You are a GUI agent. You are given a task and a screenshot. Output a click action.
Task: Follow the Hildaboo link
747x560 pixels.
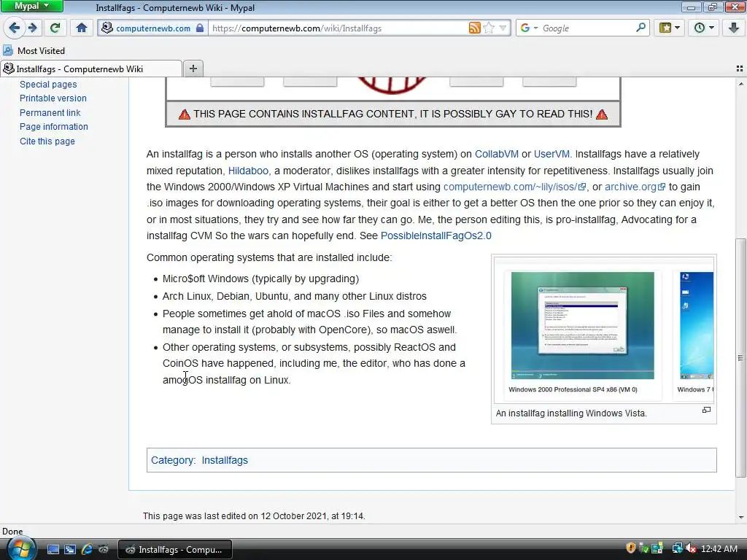click(248, 171)
